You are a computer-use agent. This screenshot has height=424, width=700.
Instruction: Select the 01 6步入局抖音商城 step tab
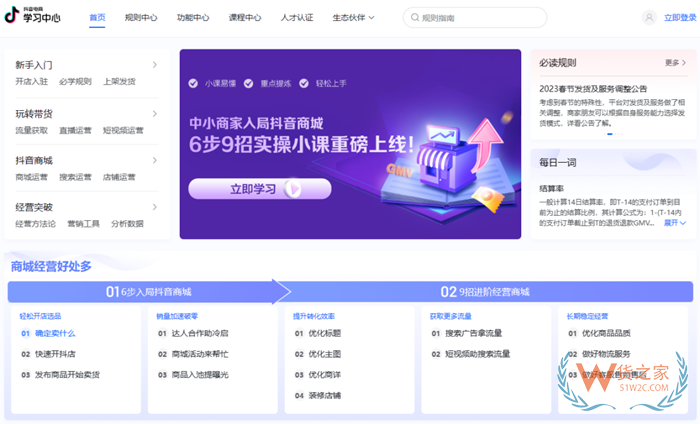pyautogui.click(x=149, y=292)
